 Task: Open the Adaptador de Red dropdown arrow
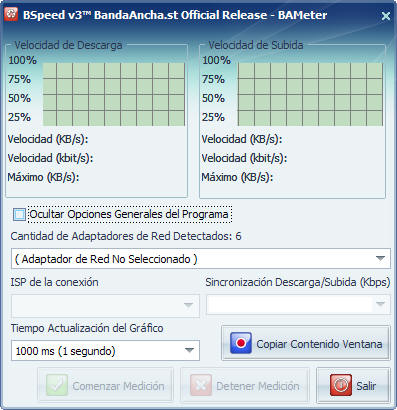click(x=380, y=258)
